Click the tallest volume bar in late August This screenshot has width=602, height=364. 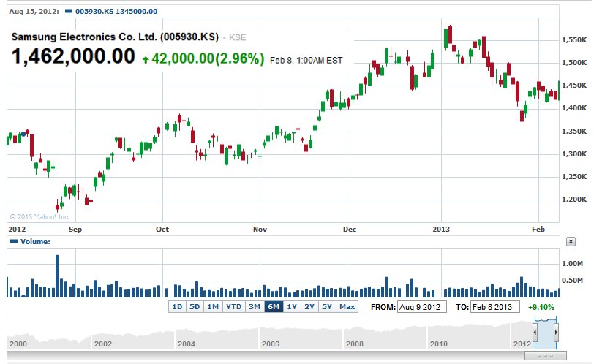coord(57,276)
